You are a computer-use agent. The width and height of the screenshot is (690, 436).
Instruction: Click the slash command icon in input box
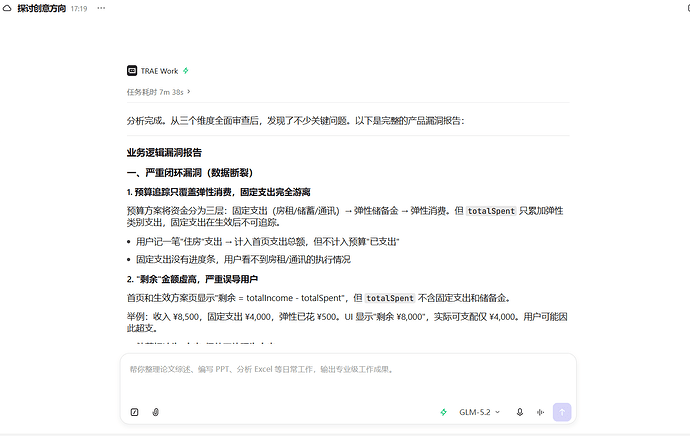pyautogui.click(x=135, y=412)
